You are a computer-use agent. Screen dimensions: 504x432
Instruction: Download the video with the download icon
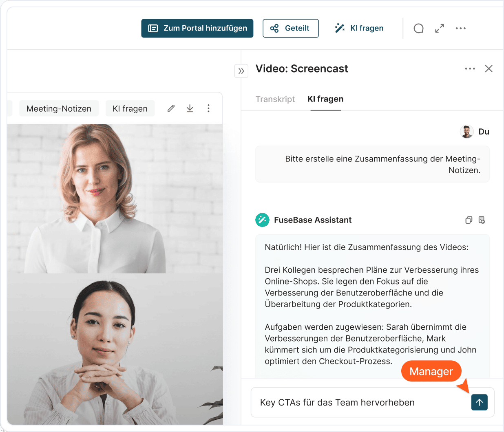pos(190,108)
